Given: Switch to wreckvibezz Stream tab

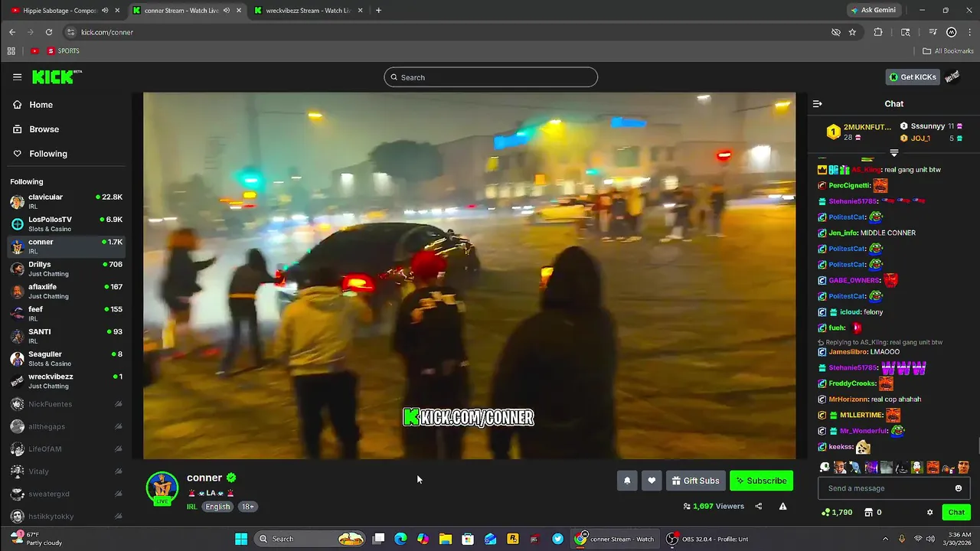Looking at the screenshot, I should coord(309,10).
